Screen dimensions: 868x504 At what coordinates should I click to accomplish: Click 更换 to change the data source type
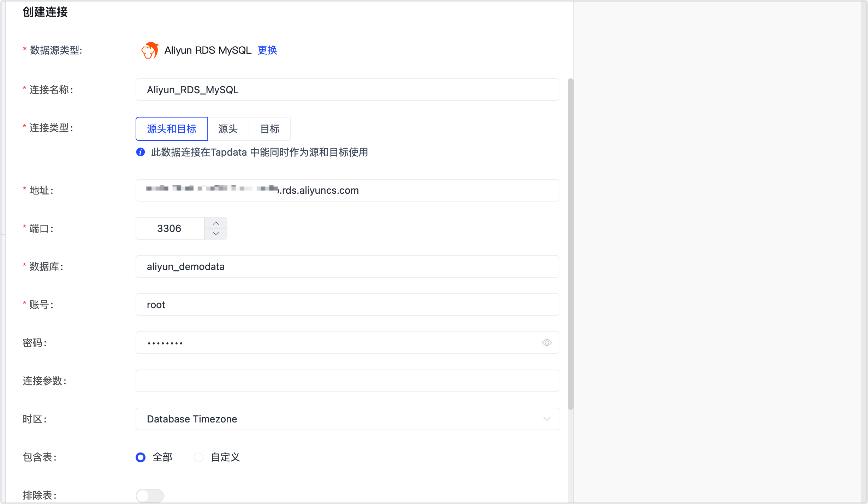pos(267,50)
